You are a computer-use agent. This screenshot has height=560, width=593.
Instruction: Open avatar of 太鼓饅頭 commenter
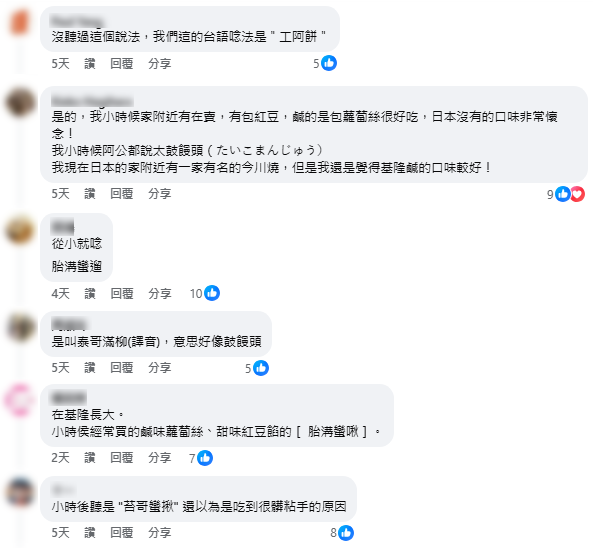tap(20, 102)
